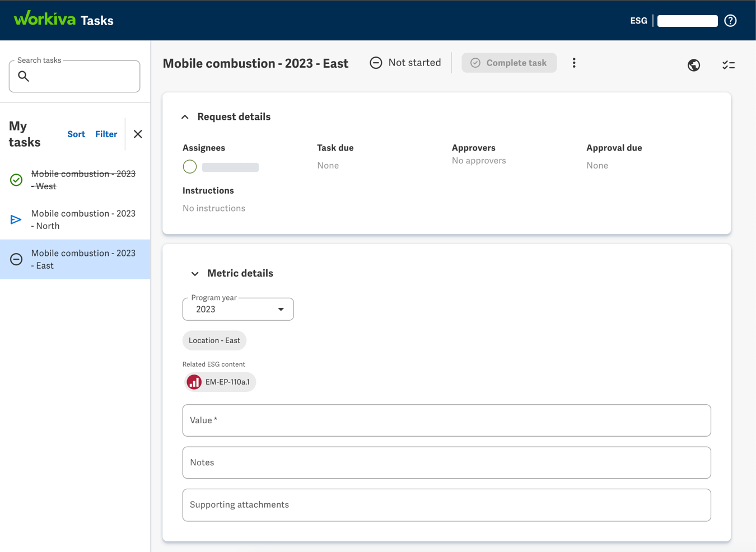
Task: Click the Complete task button
Action: tap(508, 63)
